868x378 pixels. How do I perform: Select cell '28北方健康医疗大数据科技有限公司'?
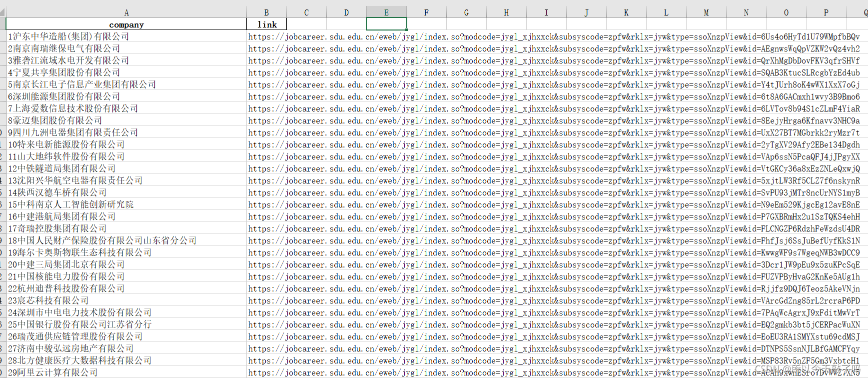[x=126, y=360]
